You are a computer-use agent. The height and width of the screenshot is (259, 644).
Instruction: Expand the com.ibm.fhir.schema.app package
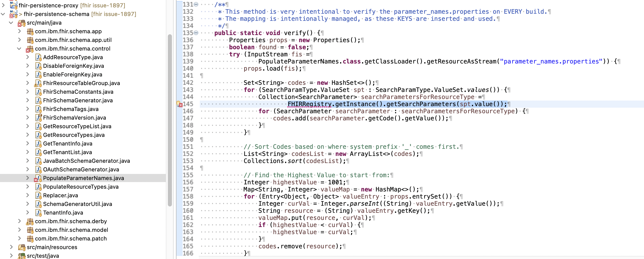point(19,31)
